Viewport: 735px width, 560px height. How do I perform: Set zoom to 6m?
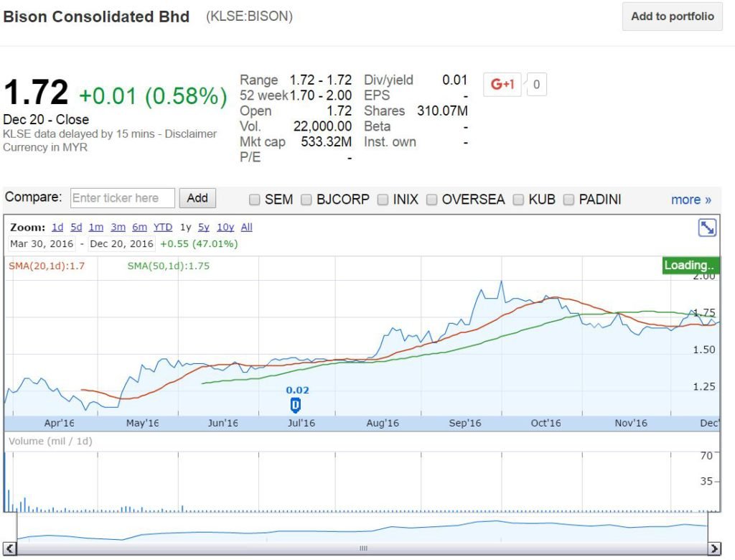139,227
